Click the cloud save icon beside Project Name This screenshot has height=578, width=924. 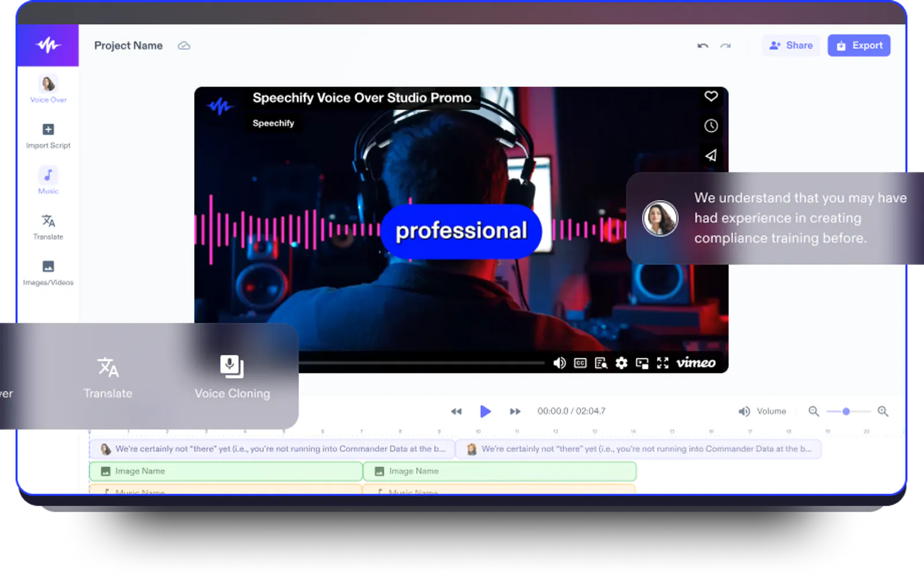tap(184, 46)
